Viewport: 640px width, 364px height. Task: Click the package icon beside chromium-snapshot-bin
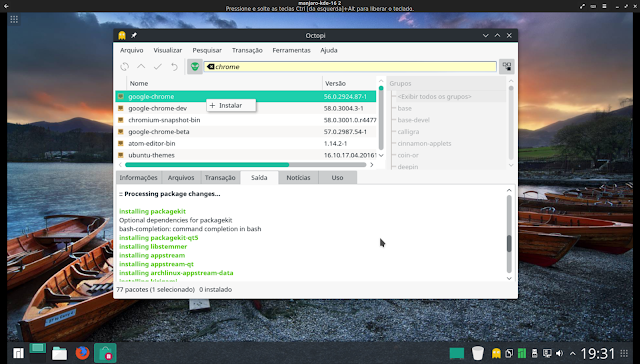[121, 120]
